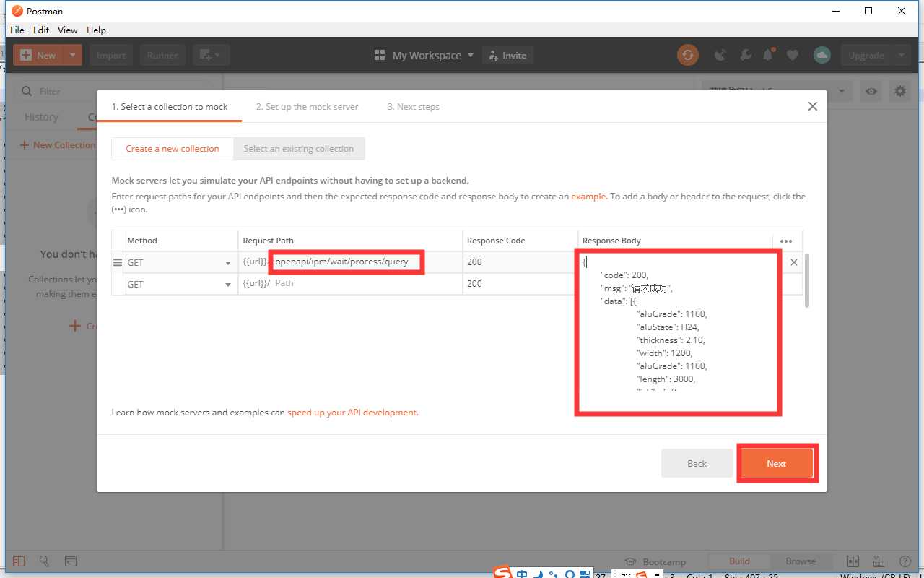Screen dimensions: 924x578
Task: Click the two-pane layout icon
Action: click(853, 561)
